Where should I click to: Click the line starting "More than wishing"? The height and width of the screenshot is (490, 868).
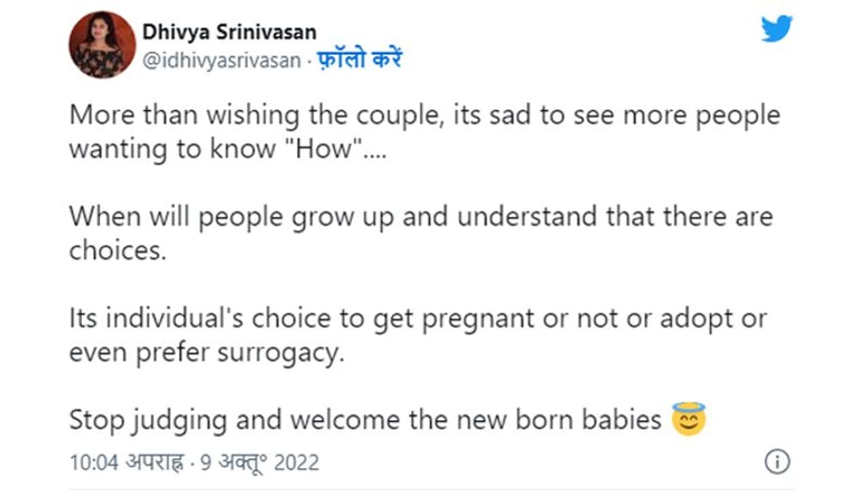click(425, 115)
